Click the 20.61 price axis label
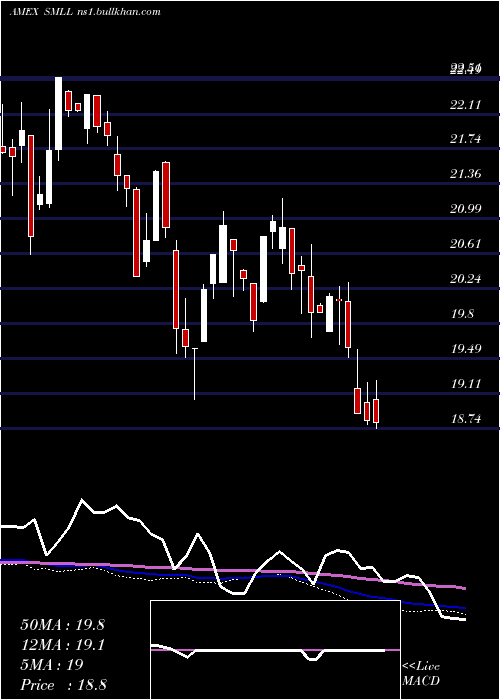The height and width of the screenshot is (700, 500). 466,244
